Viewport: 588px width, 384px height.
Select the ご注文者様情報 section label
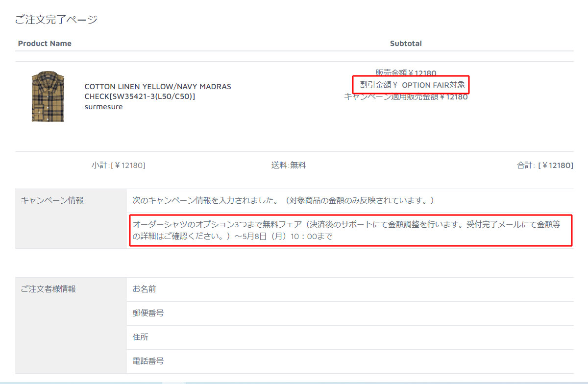click(48, 289)
